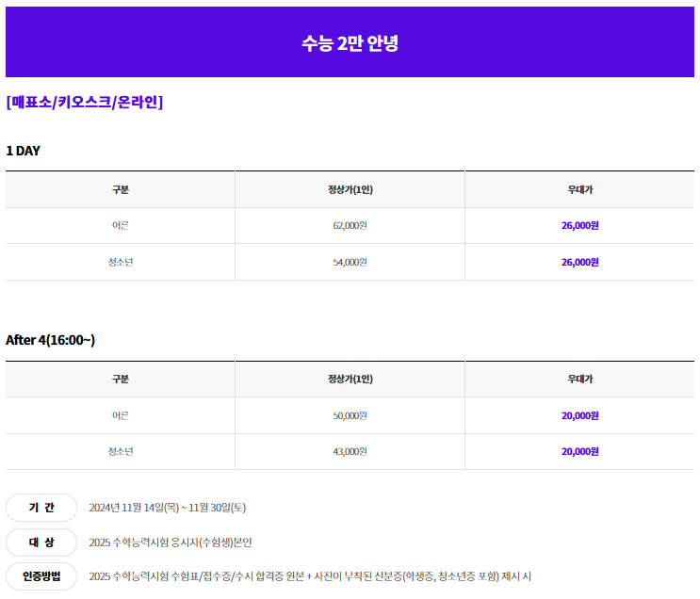Image resolution: width=700 pixels, height=599 pixels.
Task: Click 26,000원 discount price in 어른 row
Action: (580, 225)
